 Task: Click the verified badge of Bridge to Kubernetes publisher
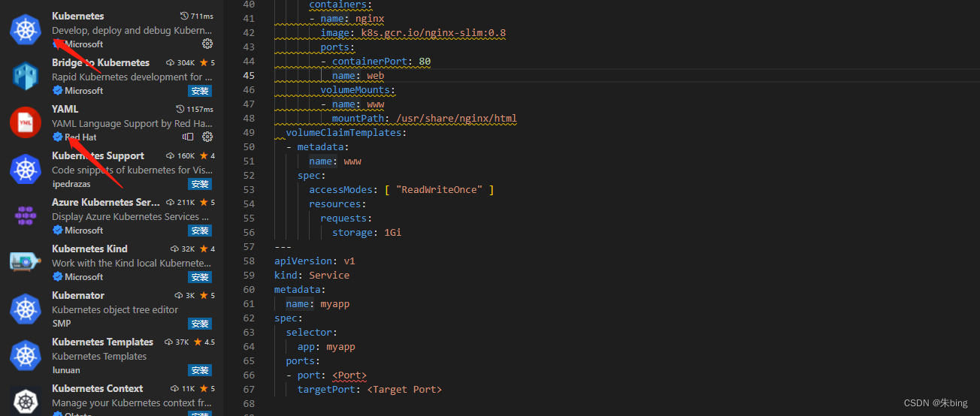[57, 90]
